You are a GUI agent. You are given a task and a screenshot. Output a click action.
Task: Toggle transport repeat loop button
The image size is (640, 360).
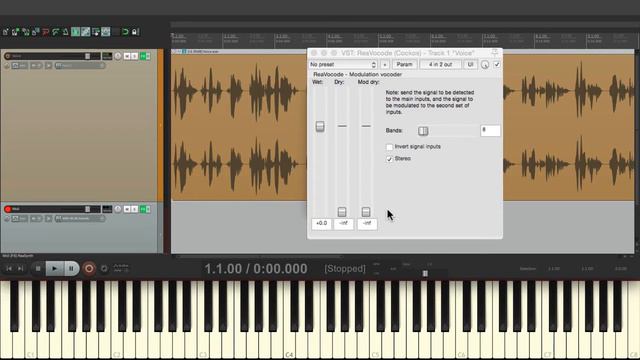(x=104, y=269)
